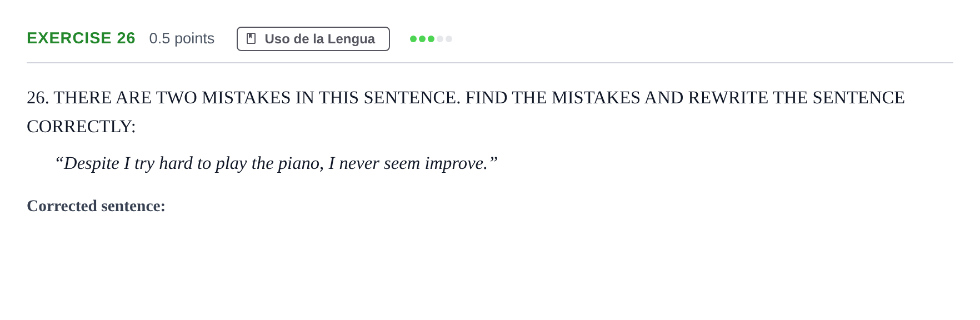The image size is (980, 320).
Task: Click the words REWRITE THE SENTENCE
Action: 796,98
